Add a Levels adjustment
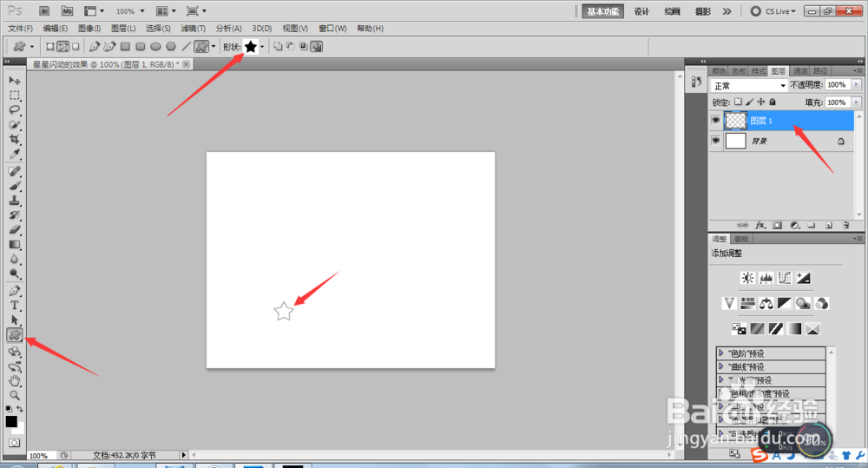This screenshot has width=868, height=468. tap(766, 278)
